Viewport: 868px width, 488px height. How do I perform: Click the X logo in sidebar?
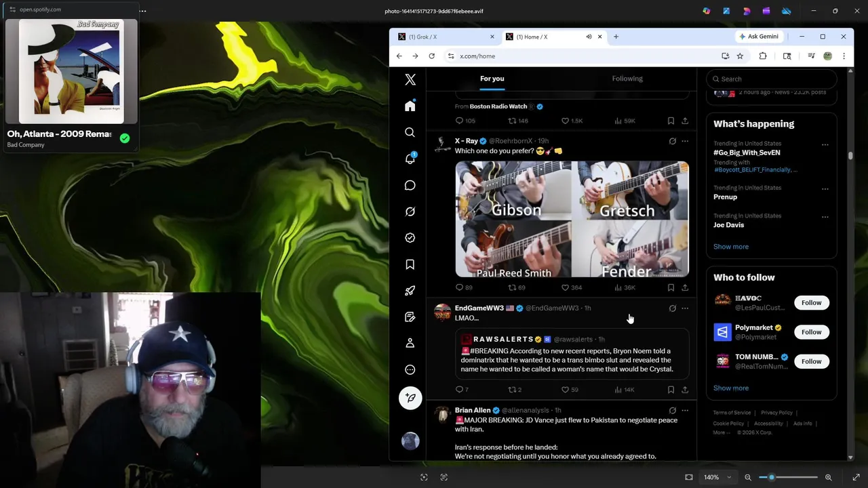410,79
